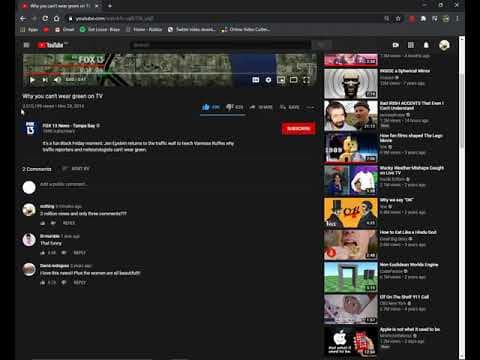The width and height of the screenshot is (480, 360).
Task: Open the YouTube hamburger guide menu
Action: click(x=27, y=45)
